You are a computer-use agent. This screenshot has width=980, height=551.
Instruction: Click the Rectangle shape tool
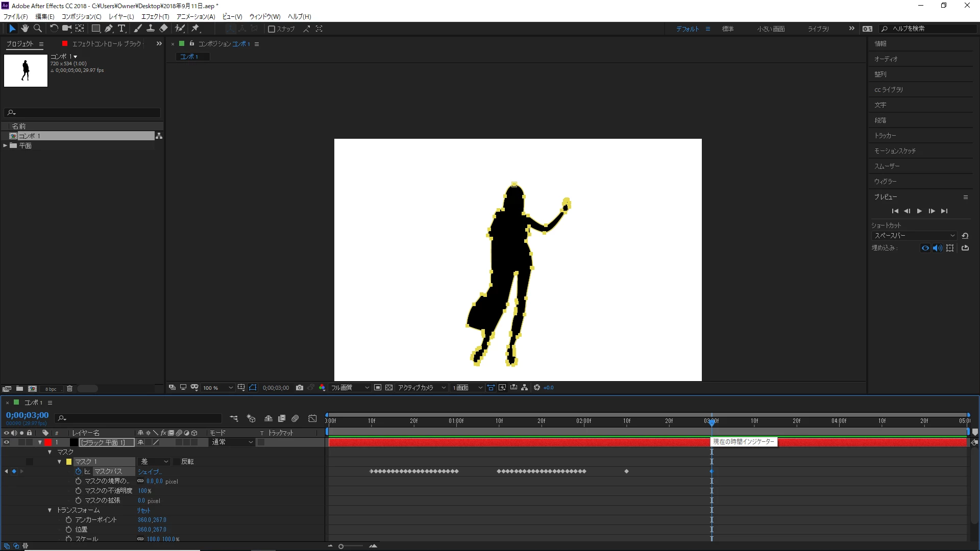tap(95, 29)
